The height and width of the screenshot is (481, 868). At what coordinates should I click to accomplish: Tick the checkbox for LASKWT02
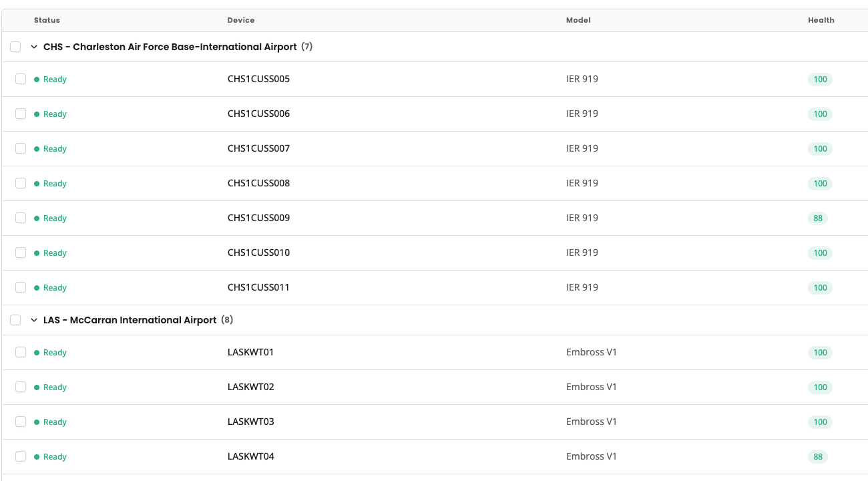pos(21,387)
